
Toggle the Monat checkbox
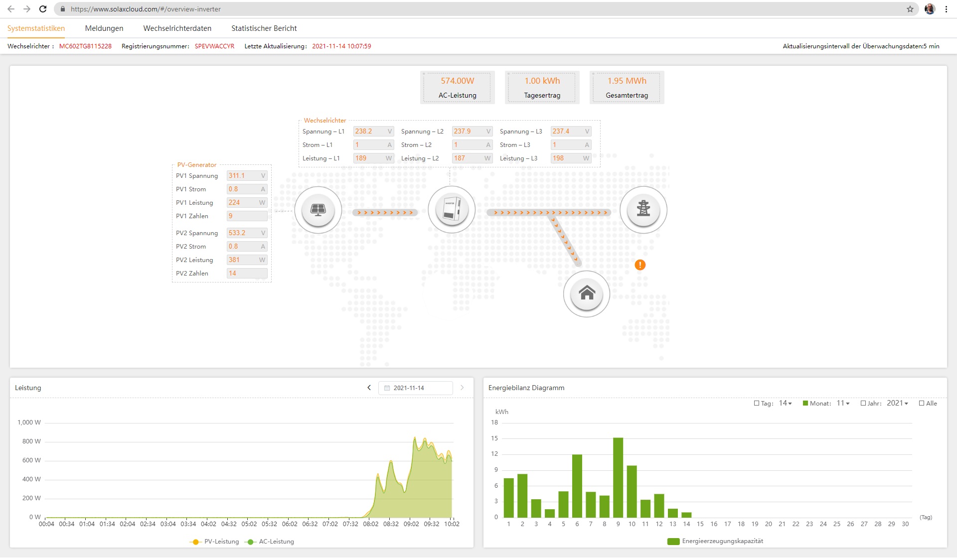(805, 403)
